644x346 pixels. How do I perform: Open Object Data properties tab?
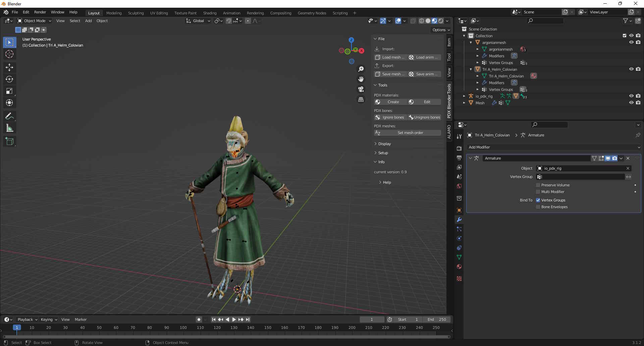459,257
